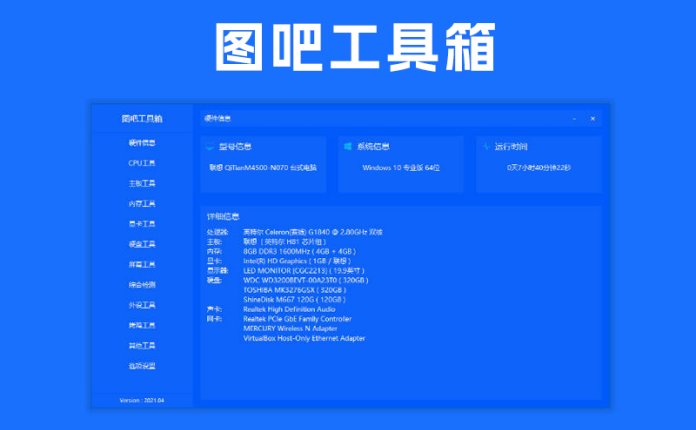The height and width of the screenshot is (430, 696).
Task: Click the WDC WD3200BEVT disk row
Action: 288,280
